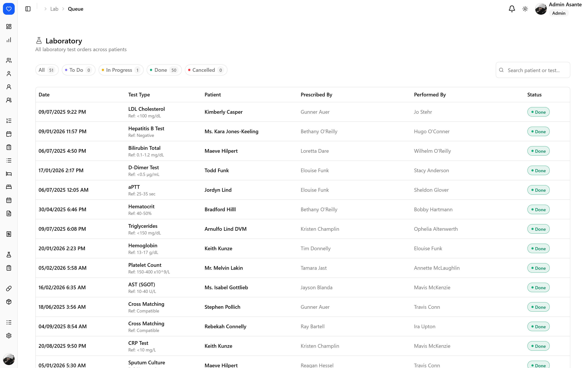The height and width of the screenshot is (368, 588).
Task: Filter by Done status tab
Action: click(x=164, y=70)
